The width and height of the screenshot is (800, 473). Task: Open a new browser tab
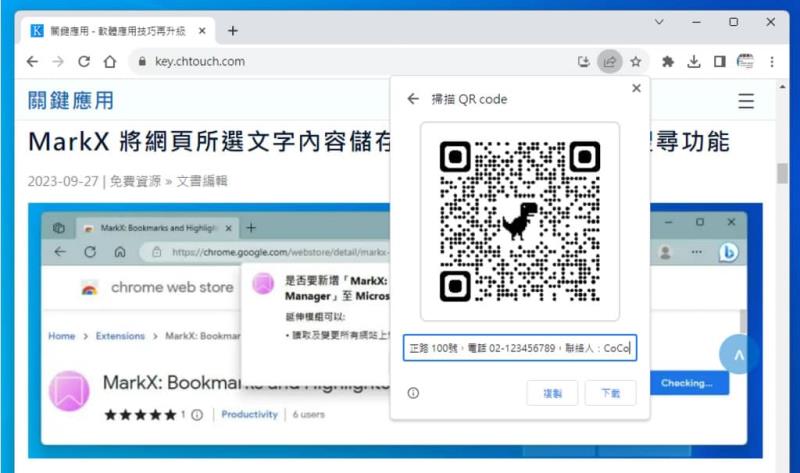click(x=233, y=31)
